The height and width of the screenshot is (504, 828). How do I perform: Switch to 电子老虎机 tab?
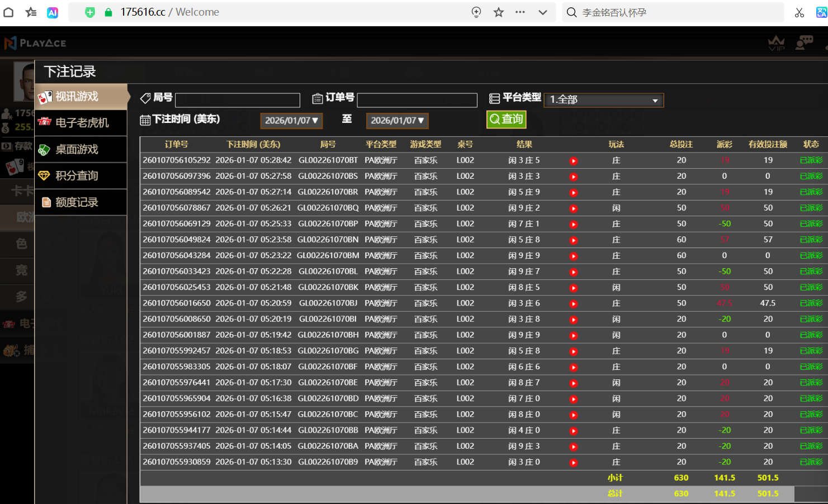81,123
